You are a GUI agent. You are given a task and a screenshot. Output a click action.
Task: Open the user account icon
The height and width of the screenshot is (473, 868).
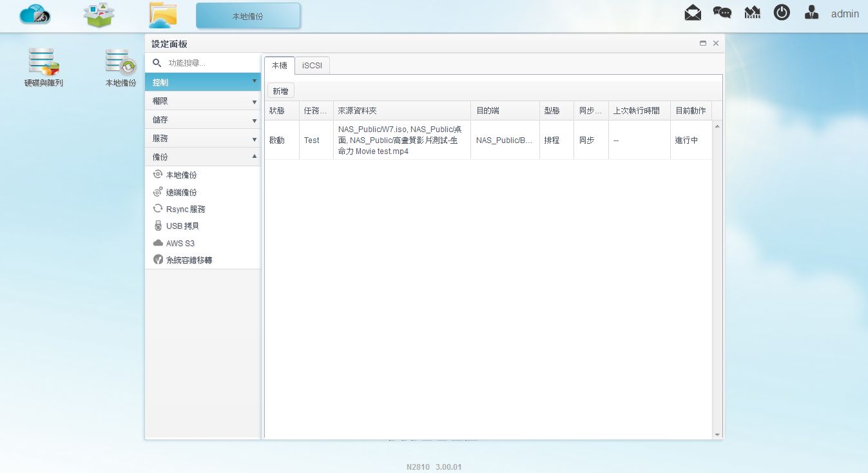[812, 12]
